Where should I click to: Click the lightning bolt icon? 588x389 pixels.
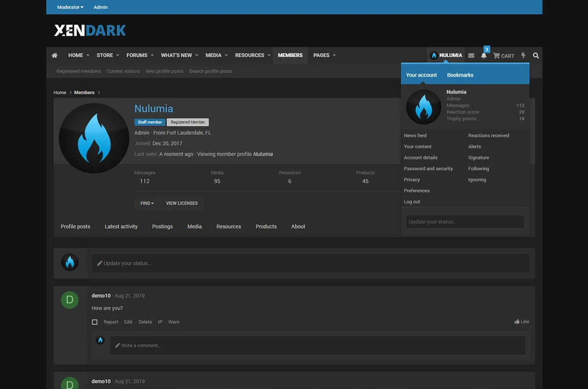coord(523,56)
